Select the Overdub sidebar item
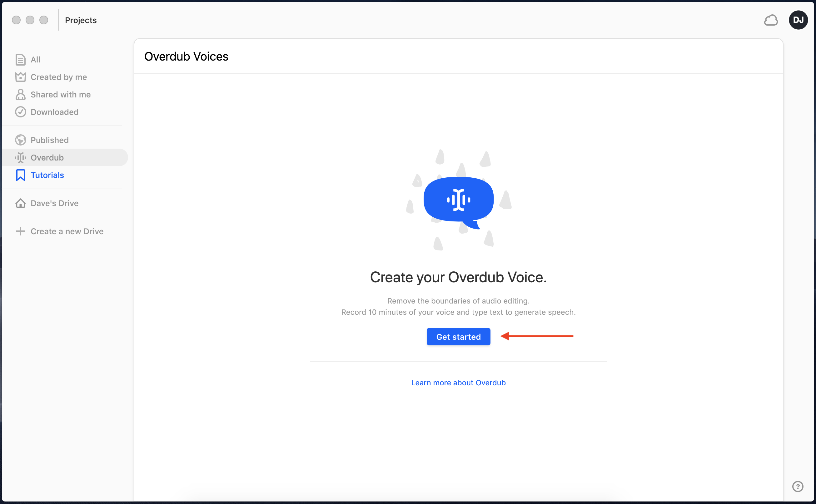816x504 pixels. [65, 157]
